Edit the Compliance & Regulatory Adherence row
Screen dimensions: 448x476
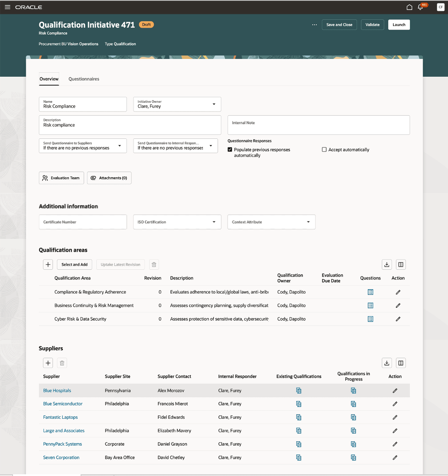click(398, 292)
